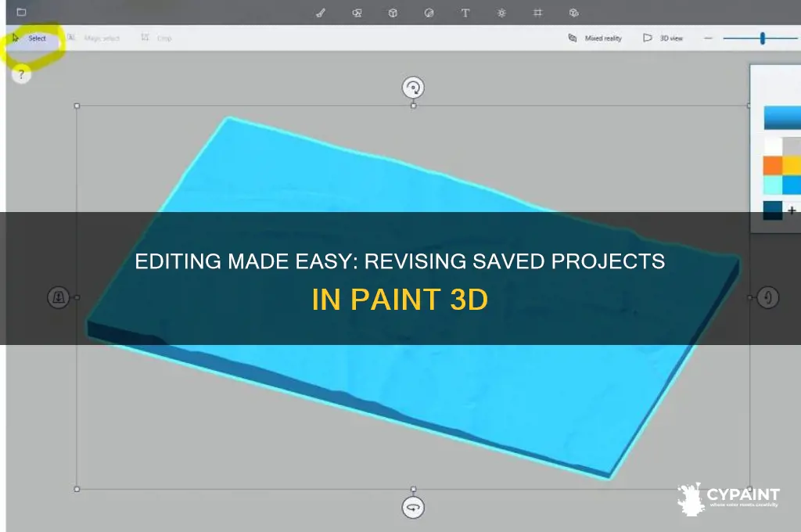Click the bottom rotation handle below selection

(413, 508)
